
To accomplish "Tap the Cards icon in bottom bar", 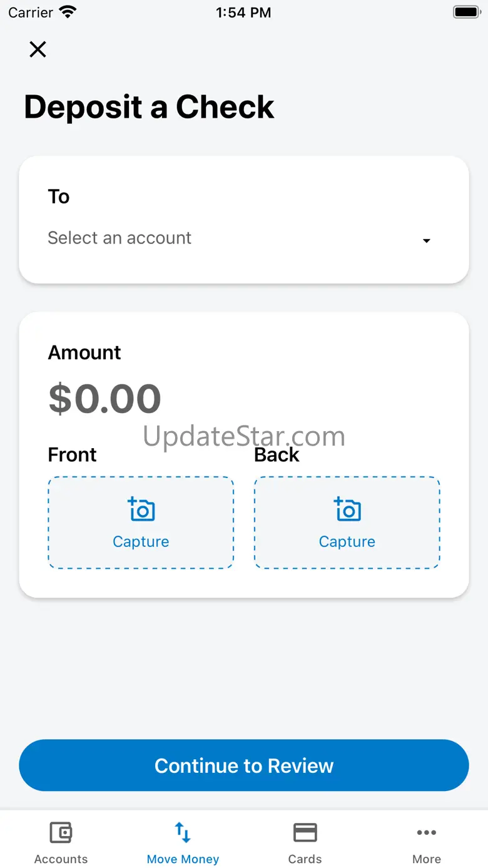I will [x=305, y=833].
